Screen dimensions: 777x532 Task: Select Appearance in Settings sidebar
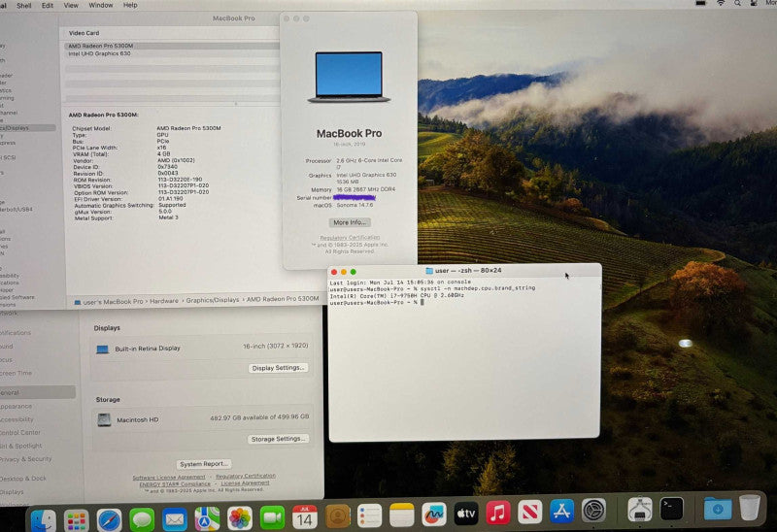coord(16,406)
